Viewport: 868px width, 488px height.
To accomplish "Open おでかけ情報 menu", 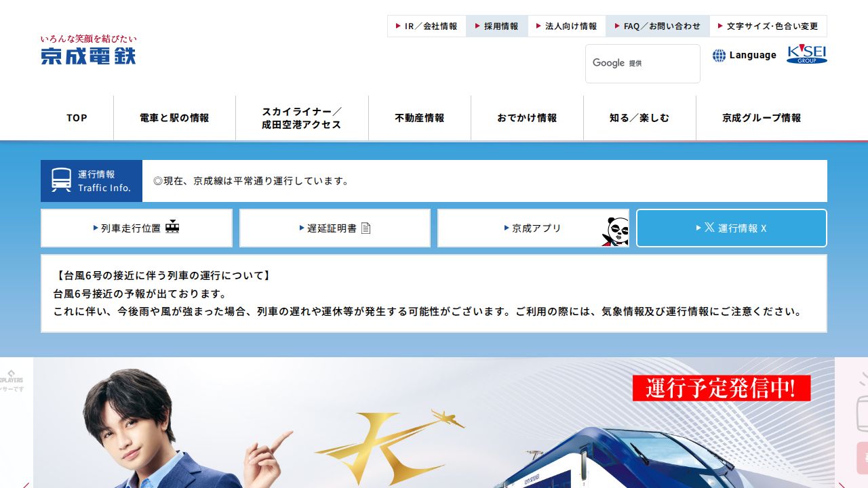I will pyautogui.click(x=527, y=118).
